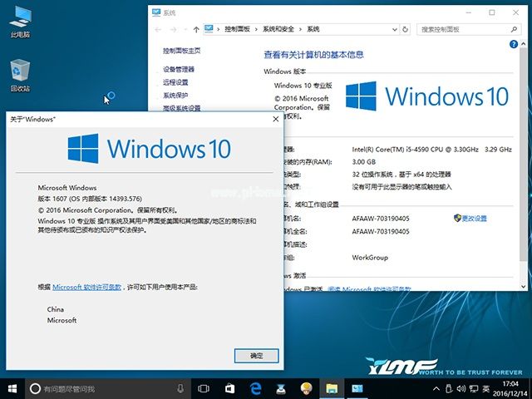
Task: Switch to System window taskbar icon
Action: coord(357,389)
